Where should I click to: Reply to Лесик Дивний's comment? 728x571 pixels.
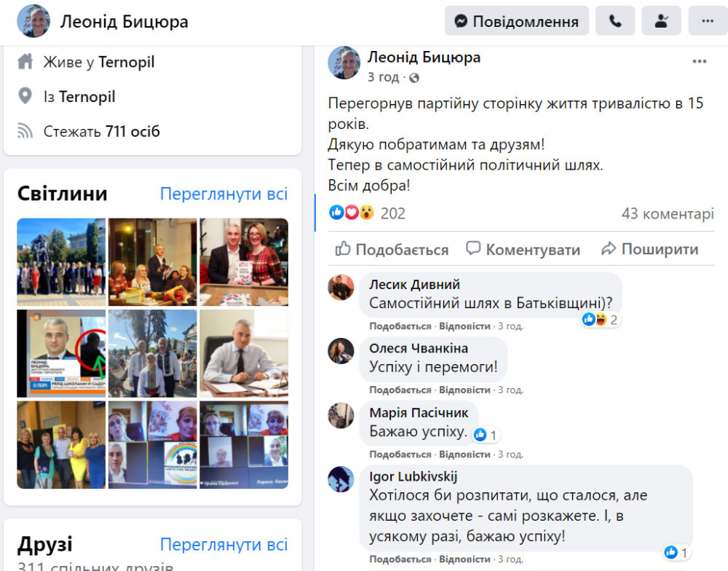[x=464, y=326]
